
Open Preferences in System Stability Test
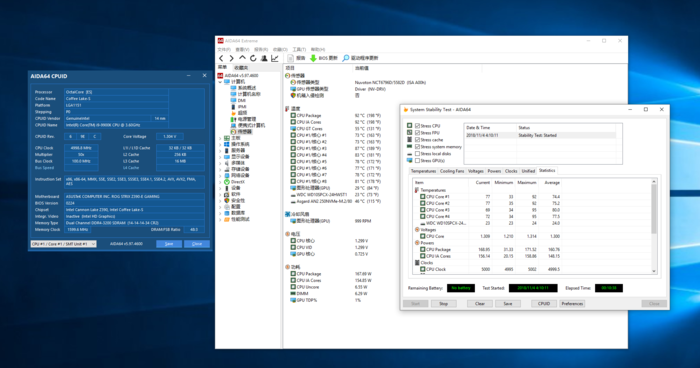pyautogui.click(x=572, y=304)
